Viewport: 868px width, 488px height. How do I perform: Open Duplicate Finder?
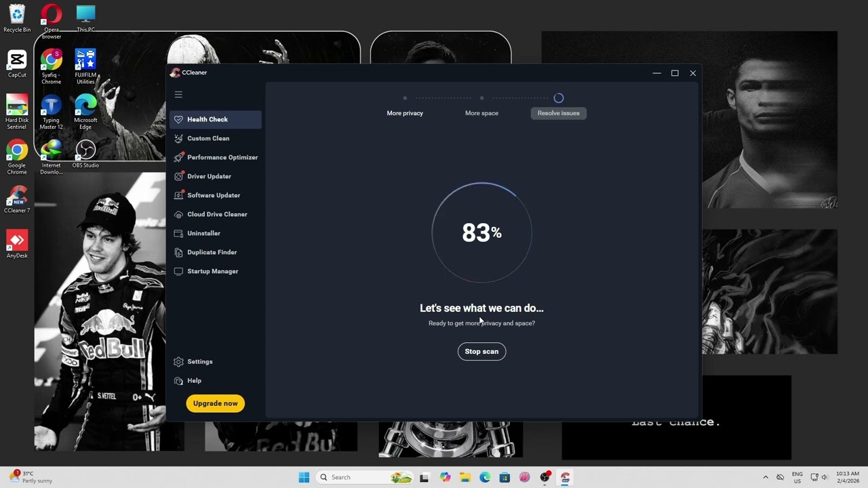pyautogui.click(x=215, y=252)
